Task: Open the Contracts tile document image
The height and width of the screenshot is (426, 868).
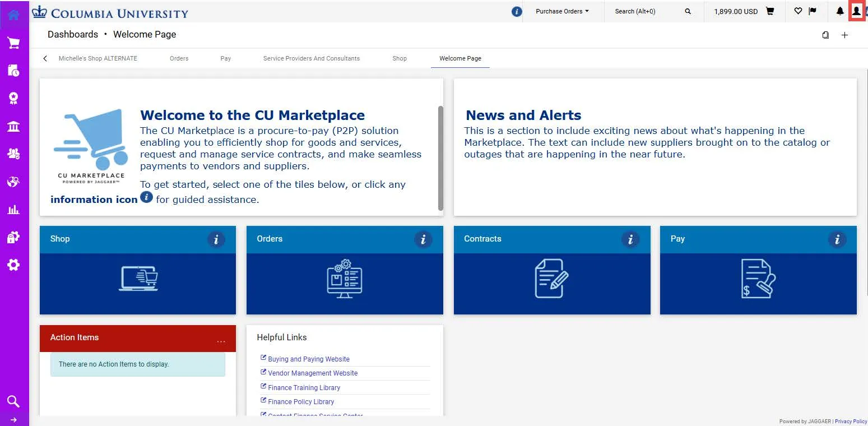Action: (551, 278)
